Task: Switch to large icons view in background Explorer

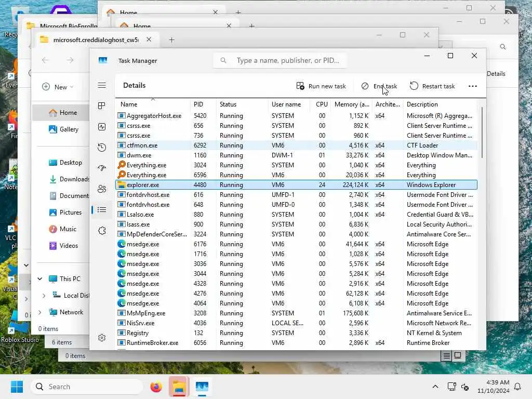Action: pyautogui.click(x=457, y=355)
